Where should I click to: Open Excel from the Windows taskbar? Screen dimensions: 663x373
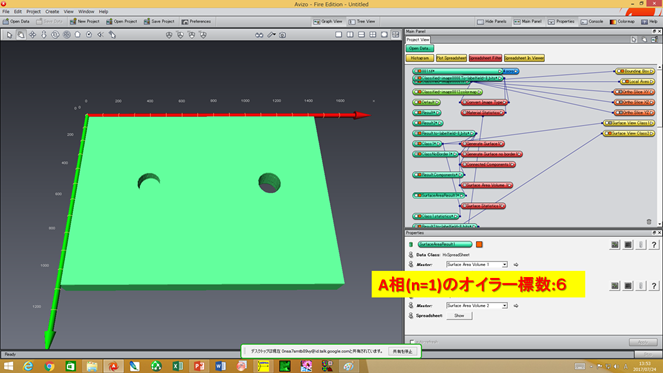178,366
